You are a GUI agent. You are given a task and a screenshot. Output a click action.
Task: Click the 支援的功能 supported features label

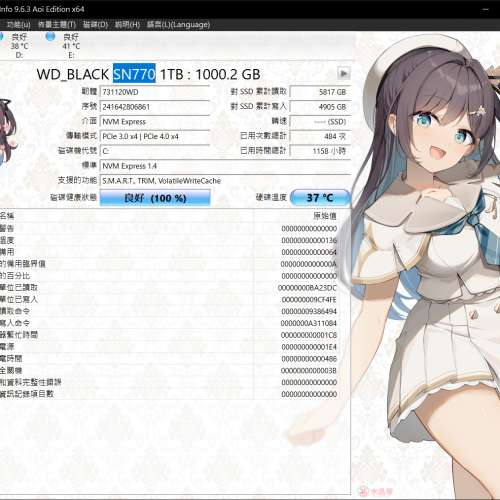pyautogui.click(x=77, y=180)
